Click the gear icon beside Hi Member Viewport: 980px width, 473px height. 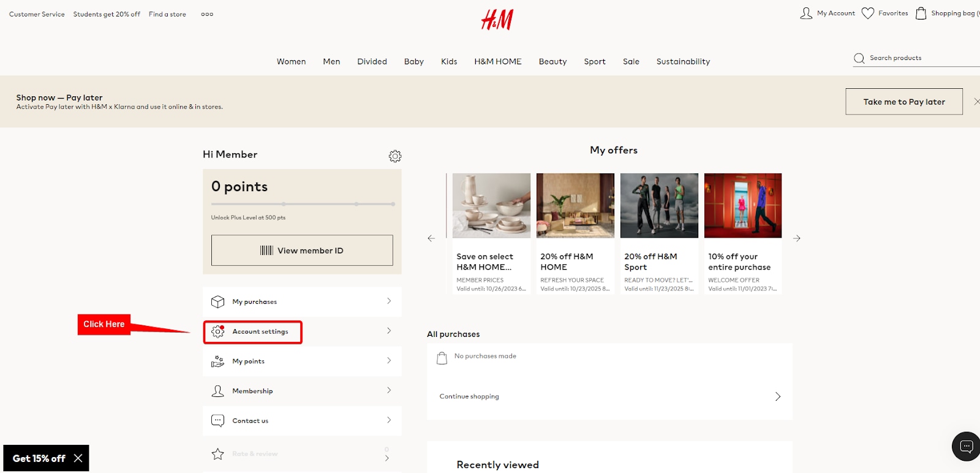pos(395,156)
